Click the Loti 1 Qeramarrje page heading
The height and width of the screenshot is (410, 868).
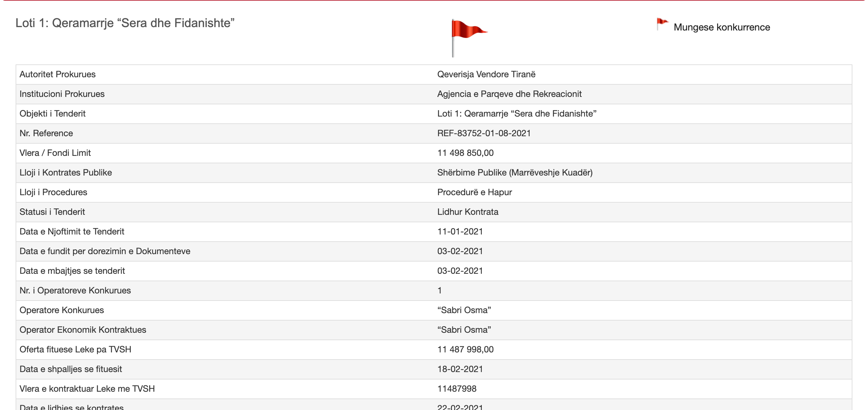click(x=125, y=23)
